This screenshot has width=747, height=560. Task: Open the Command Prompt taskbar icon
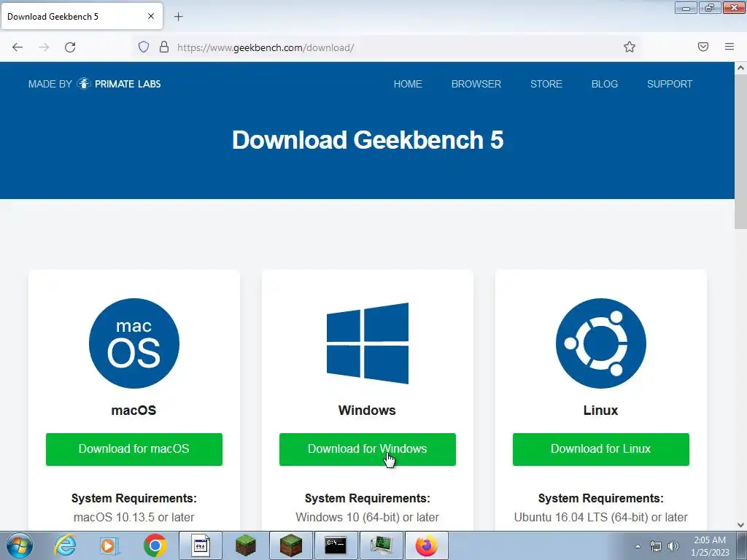pyautogui.click(x=336, y=545)
